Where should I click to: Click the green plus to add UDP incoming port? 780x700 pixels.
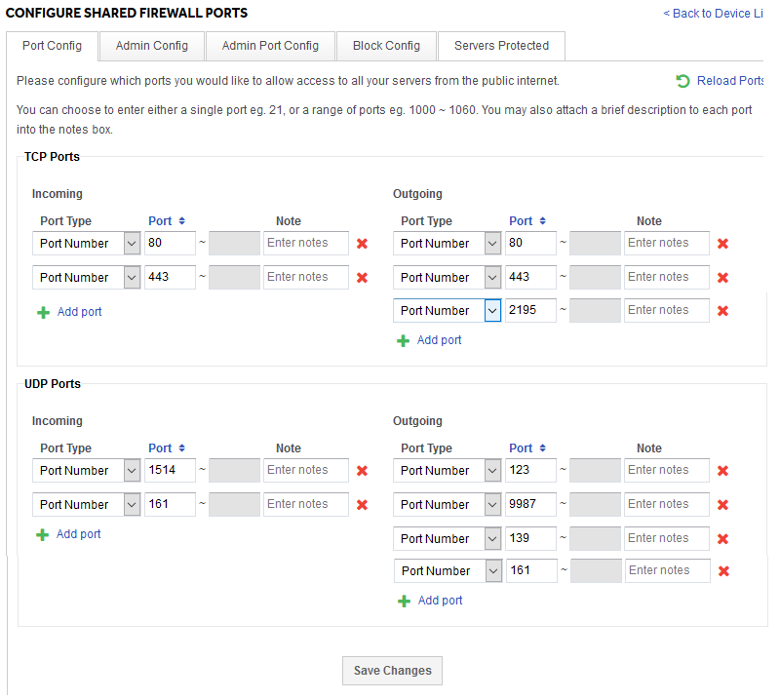tap(68, 533)
